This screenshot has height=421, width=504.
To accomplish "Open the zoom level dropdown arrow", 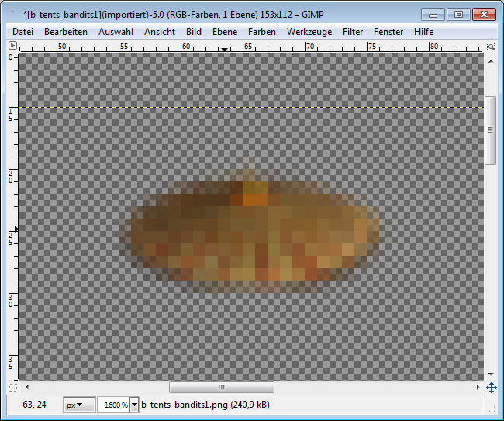I will click(134, 405).
